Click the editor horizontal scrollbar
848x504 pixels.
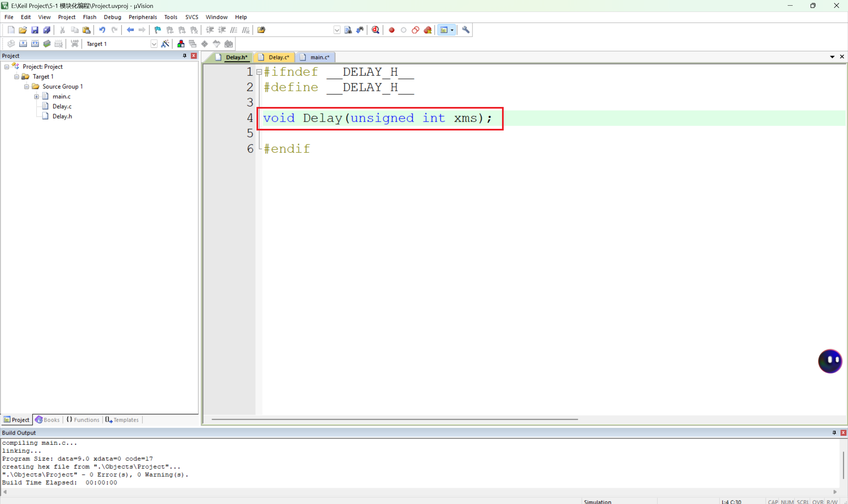click(394, 420)
